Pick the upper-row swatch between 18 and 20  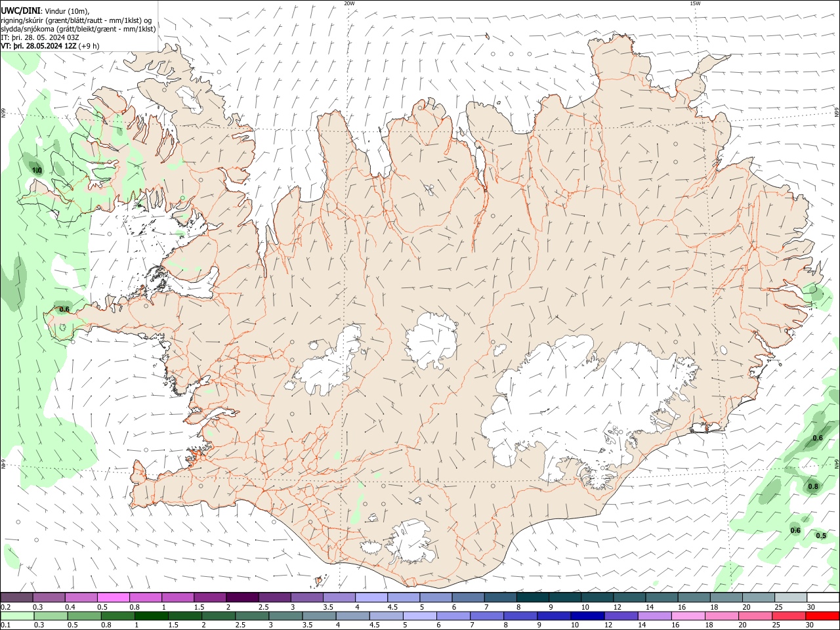(726, 597)
